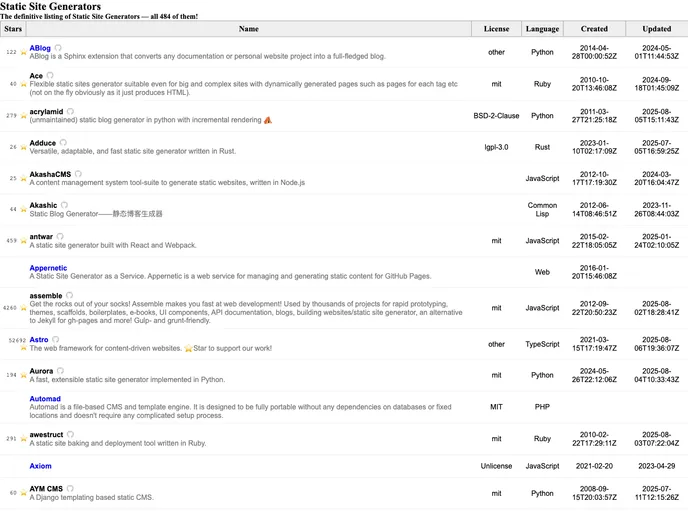
Task: Open the GitHub icon next to Ace
Action: [50, 75]
